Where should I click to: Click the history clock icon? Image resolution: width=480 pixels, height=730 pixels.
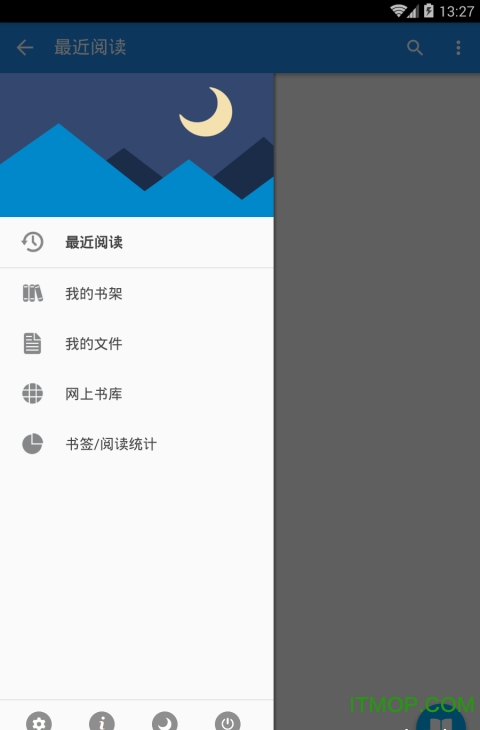pos(32,242)
